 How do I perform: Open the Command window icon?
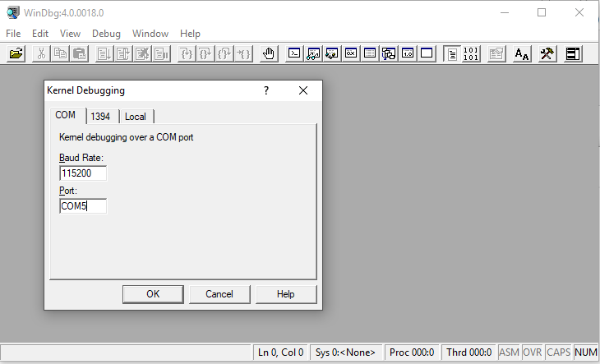(x=294, y=53)
